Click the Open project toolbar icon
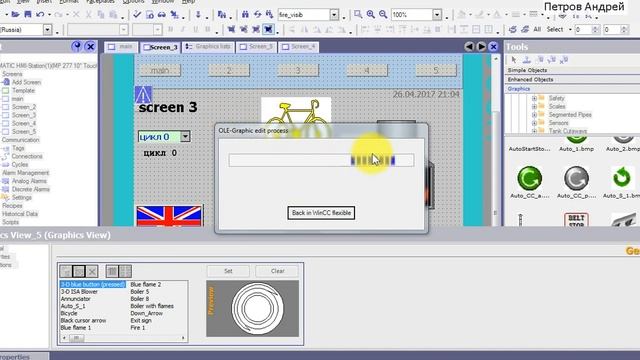The width and height of the screenshot is (640, 360). (16, 14)
